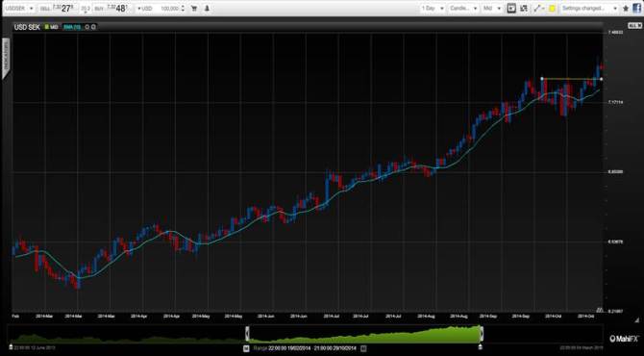Open the Candle chart type dropdown
Screen dimensions: 644x356
point(463,9)
